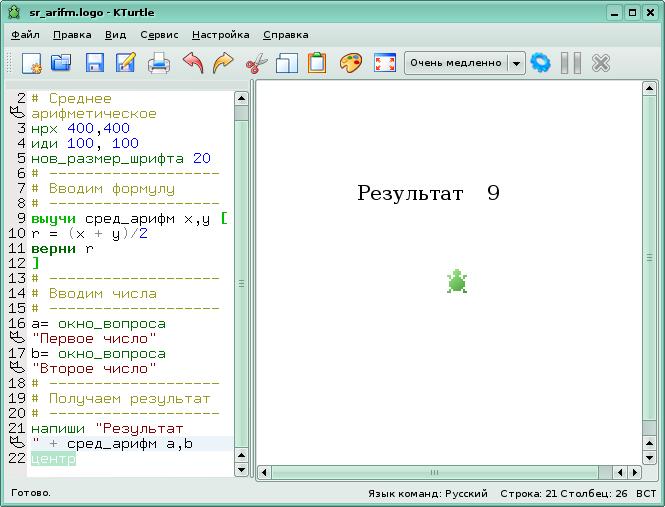Viewport: 665px width, 507px height.
Task: Cut selection with scissors icon
Action: coord(256,63)
